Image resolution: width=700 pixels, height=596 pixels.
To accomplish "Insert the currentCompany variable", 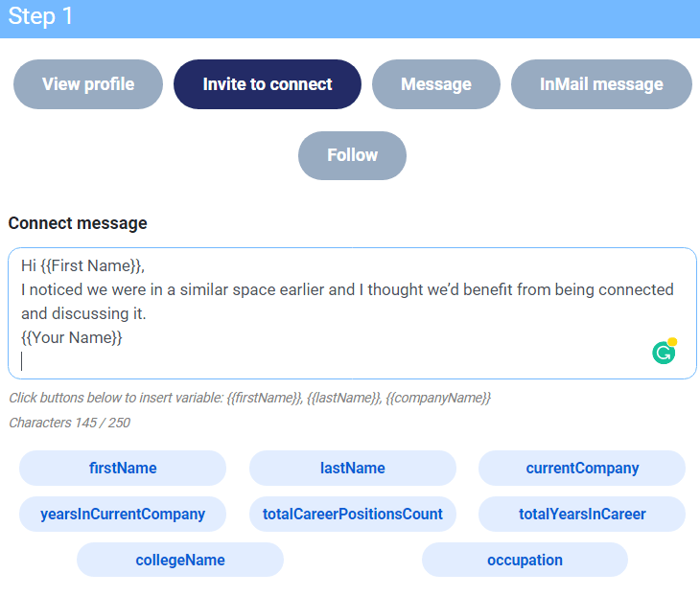I will click(582, 468).
